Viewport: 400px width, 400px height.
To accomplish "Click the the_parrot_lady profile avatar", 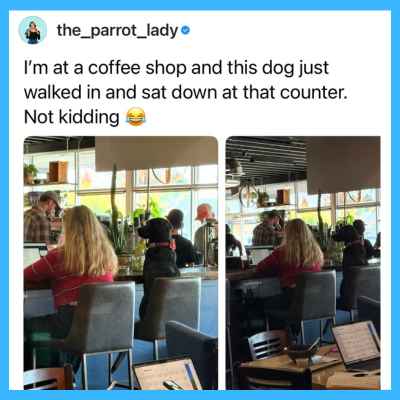I will click(33, 31).
